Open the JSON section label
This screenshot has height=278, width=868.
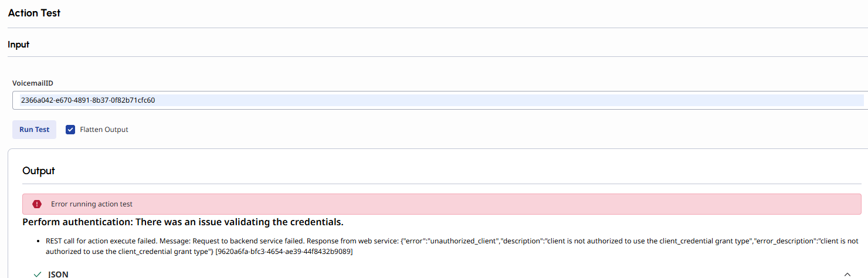(58, 274)
